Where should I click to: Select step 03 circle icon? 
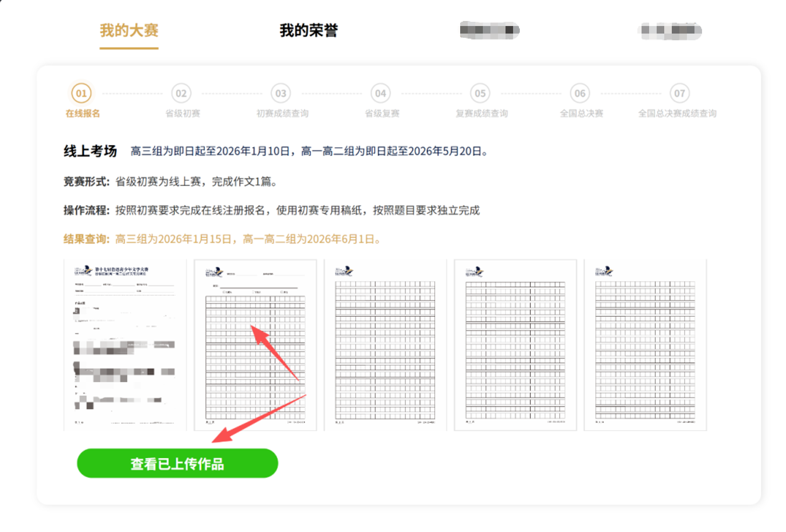pyautogui.click(x=281, y=93)
